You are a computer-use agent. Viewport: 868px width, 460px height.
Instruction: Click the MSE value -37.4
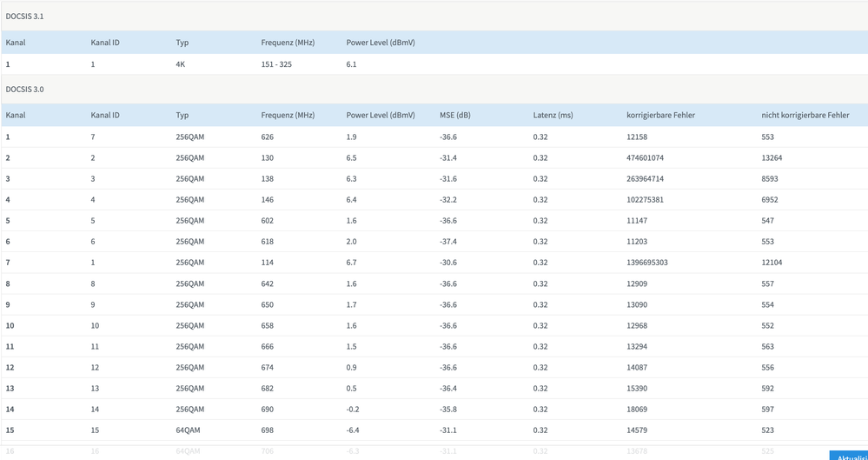tap(450, 242)
